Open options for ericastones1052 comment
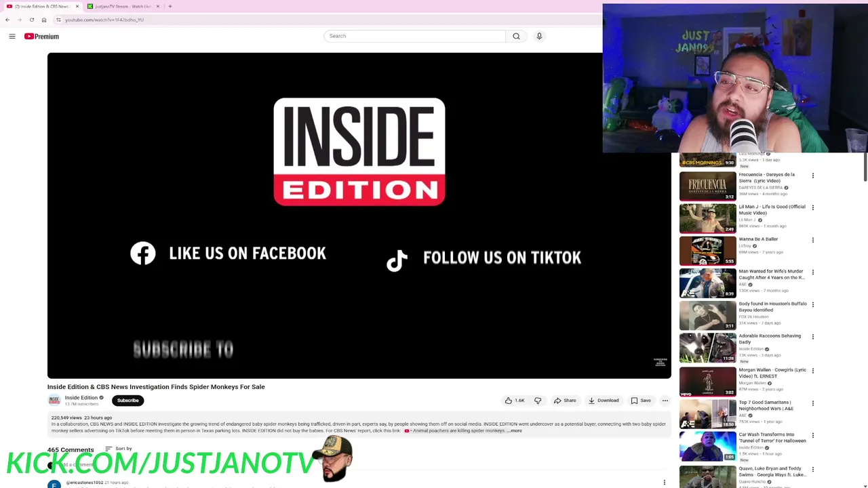 tap(665, 483)
